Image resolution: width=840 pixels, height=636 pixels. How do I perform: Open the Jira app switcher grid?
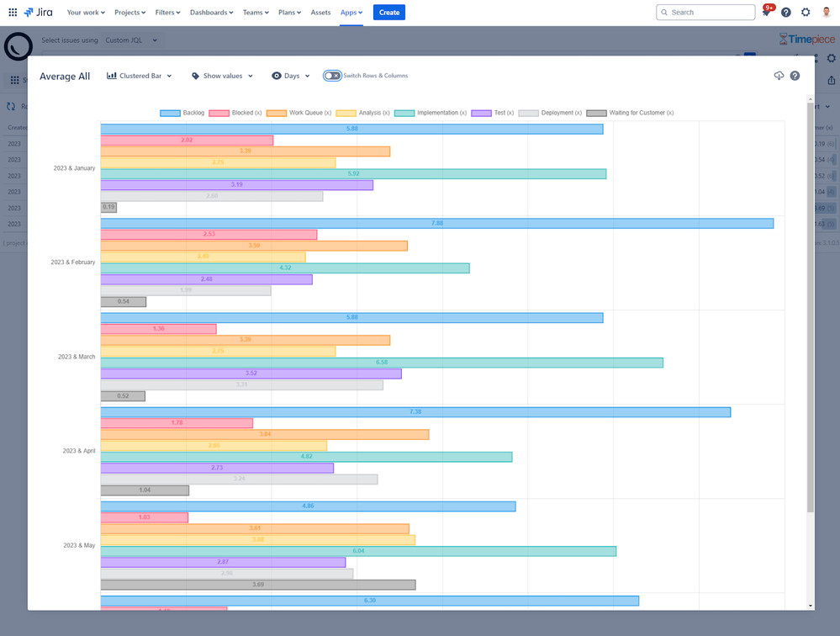point(13,13)
